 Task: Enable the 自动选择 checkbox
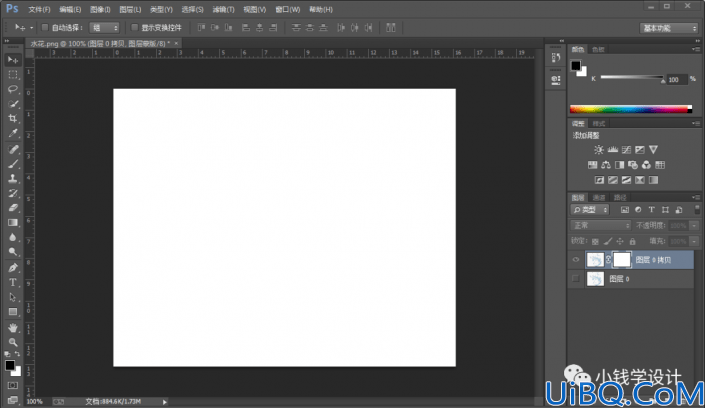click(x=45, y=27)
